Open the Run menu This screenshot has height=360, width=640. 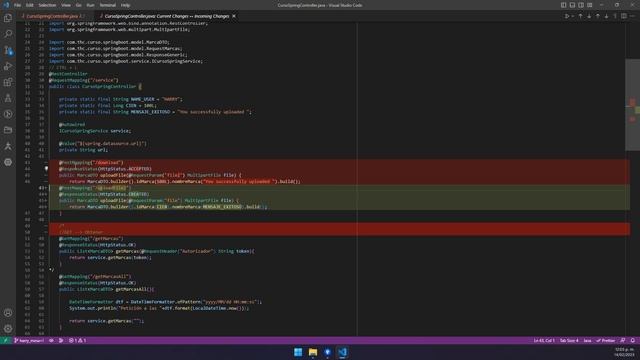point(90,5)
